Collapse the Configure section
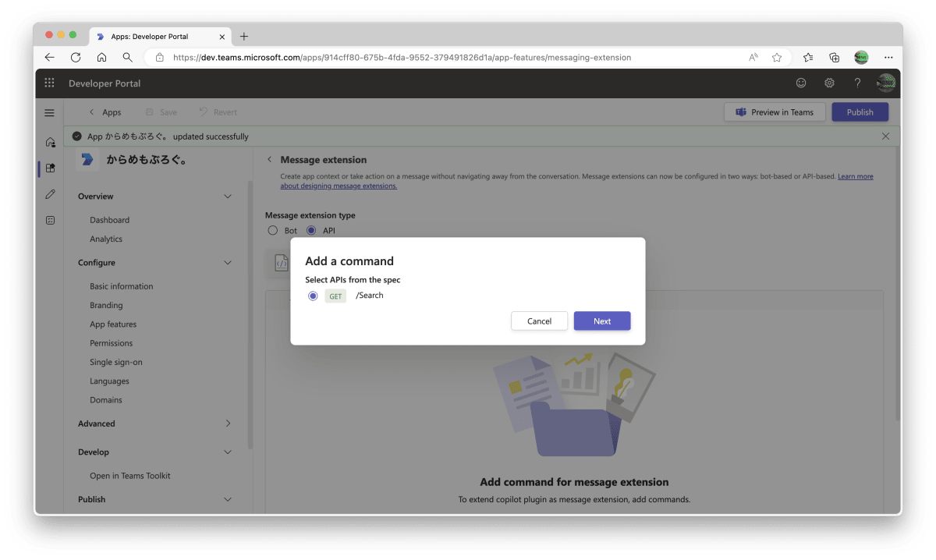Viewport: 936px width, 560px height. point(228,263)
